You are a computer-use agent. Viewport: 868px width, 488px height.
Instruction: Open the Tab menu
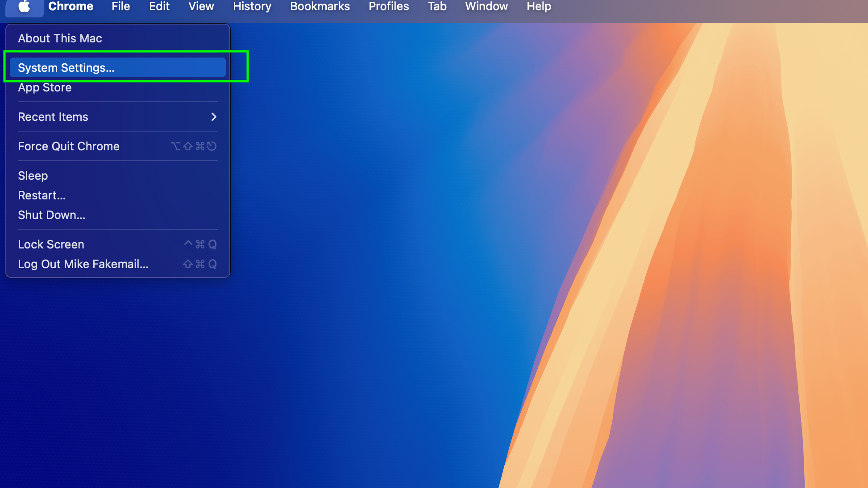(436, 7)
